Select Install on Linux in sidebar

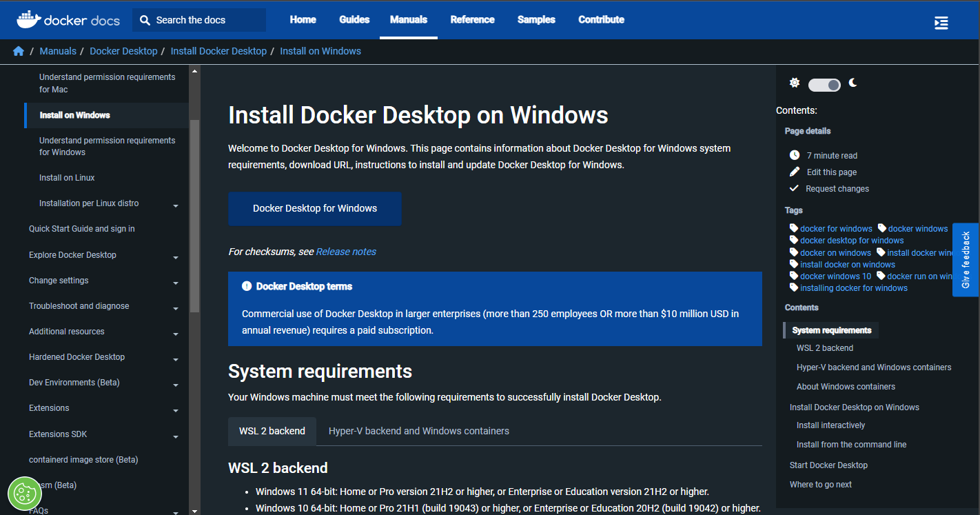[x=67, y=178]
